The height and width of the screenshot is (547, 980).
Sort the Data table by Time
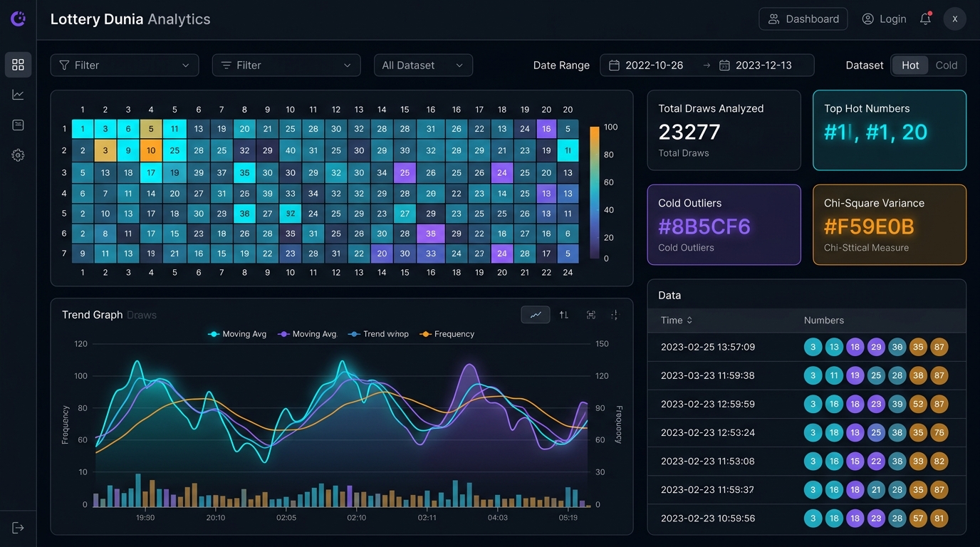[x=677, y=321]
